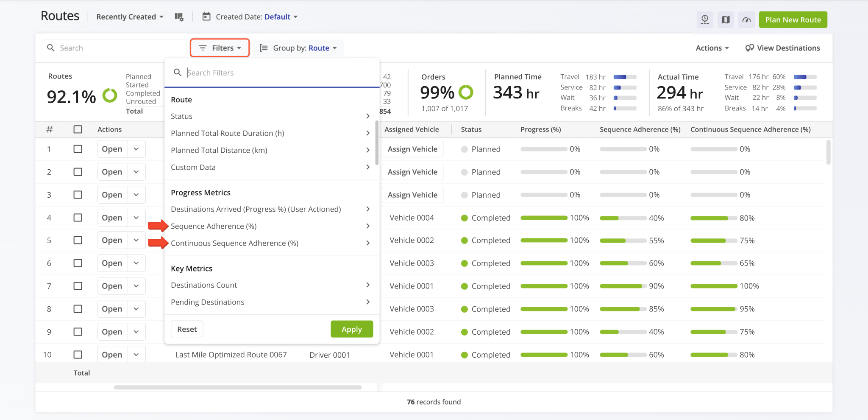This screenshot has width=868, height=420.
Task: Click View Destinations
Action: point(782,48)
